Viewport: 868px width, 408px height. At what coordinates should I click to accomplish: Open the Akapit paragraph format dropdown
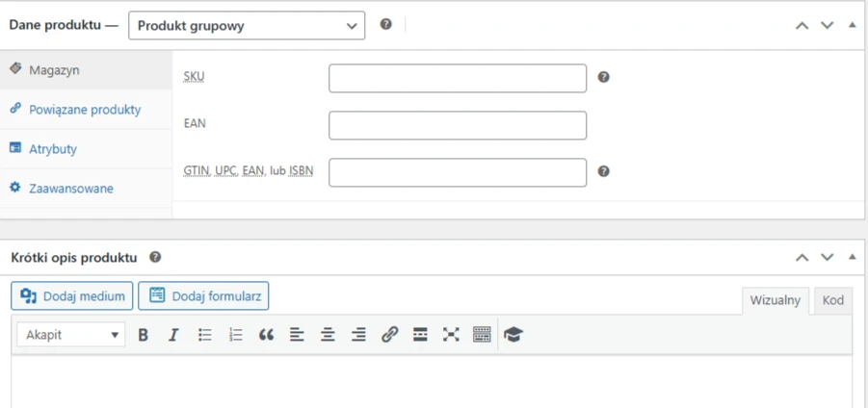71,335
